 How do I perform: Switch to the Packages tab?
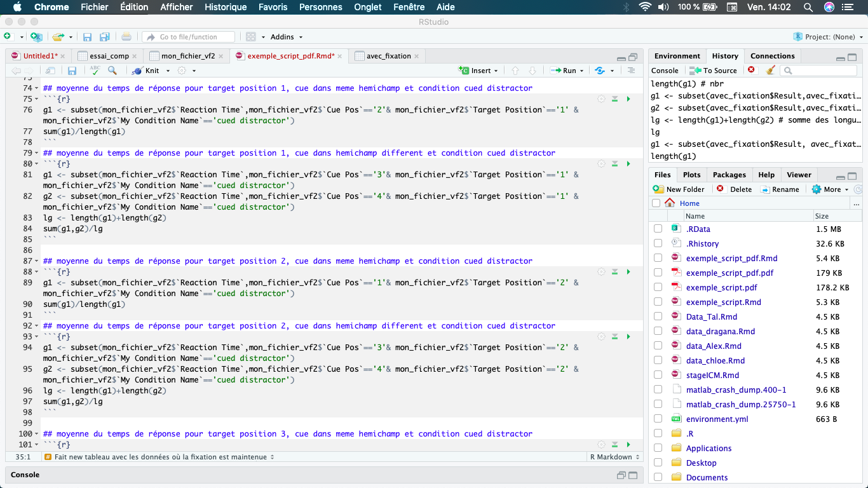click(x=729, y=175)
